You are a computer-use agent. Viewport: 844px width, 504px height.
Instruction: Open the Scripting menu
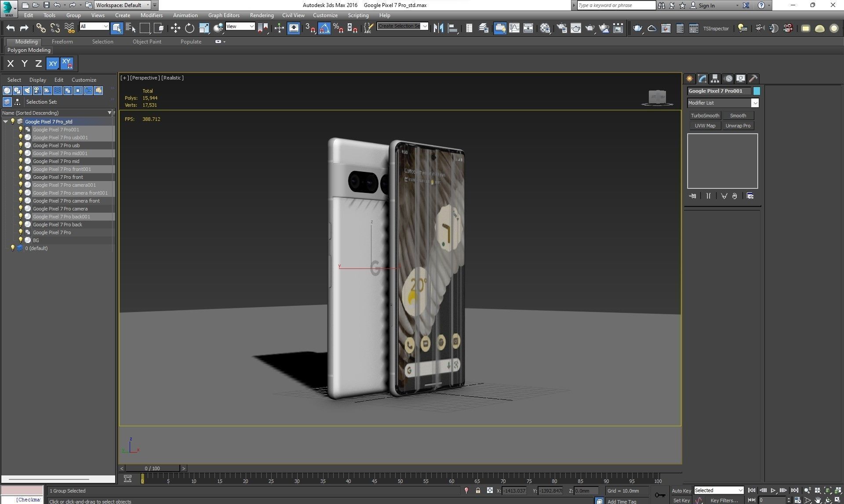point(358,15)
